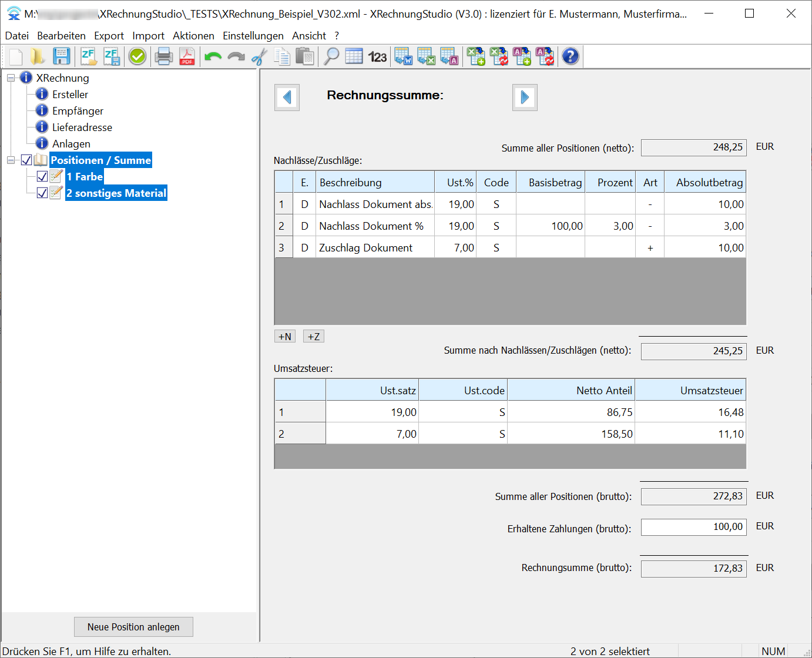Open the Einstellungen menu
The image size is (812, 658).
tap(253, 36)
